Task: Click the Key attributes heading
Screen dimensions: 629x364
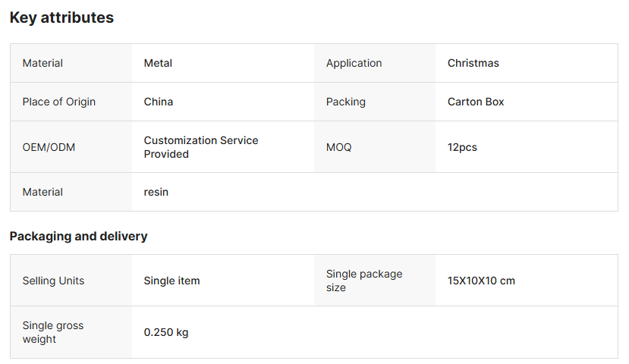Action: (61, 17)
